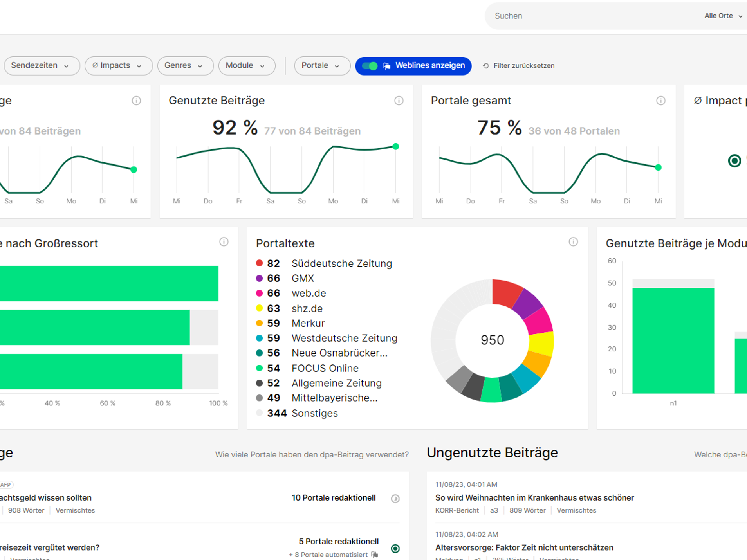Expand the Sendezeiten filter dropdown
Screen dimensions: 747x560
pos(42,66)
